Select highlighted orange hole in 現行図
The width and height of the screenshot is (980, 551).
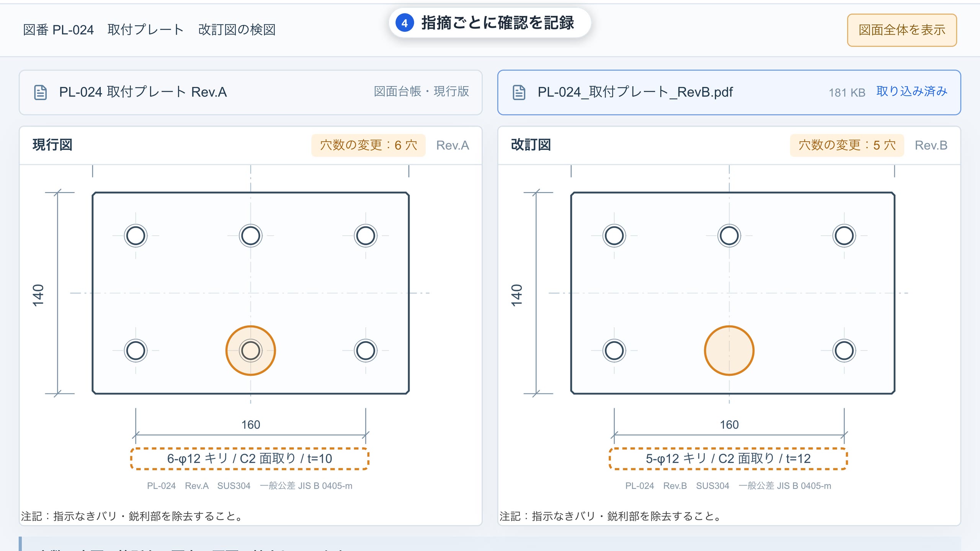251,350
